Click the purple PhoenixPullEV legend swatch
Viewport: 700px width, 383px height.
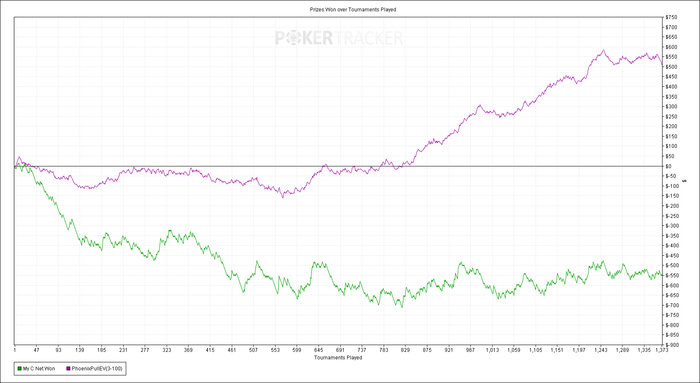(68, 369)
